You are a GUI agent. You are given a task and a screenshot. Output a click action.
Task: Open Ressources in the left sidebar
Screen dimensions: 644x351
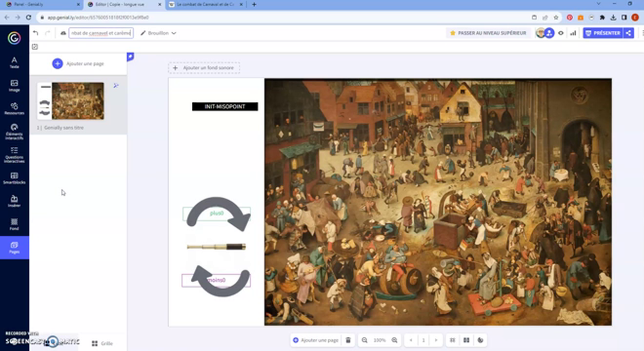[x=14, y=109]
